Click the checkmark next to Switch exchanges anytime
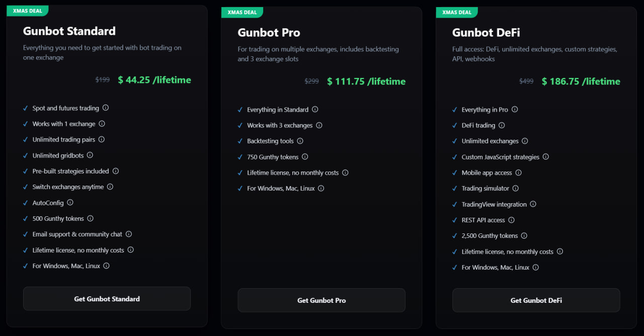 click(x=25, y=187)
